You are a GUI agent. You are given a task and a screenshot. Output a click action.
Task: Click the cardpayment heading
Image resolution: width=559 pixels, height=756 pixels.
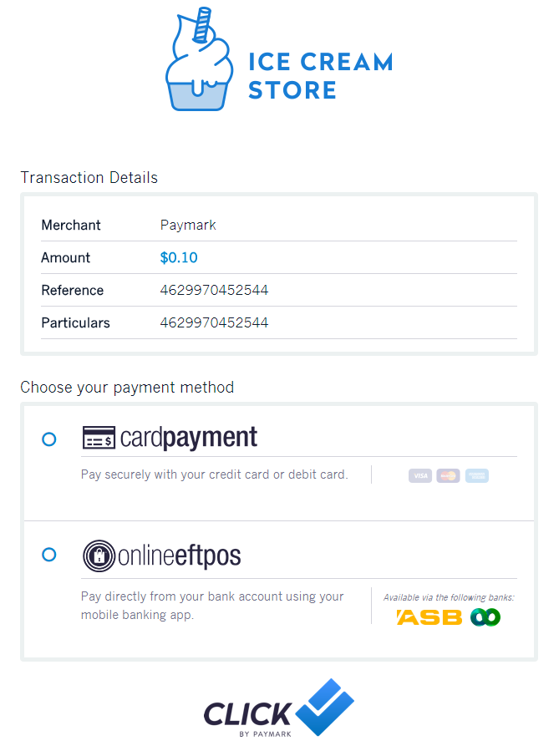pos(189,438)
